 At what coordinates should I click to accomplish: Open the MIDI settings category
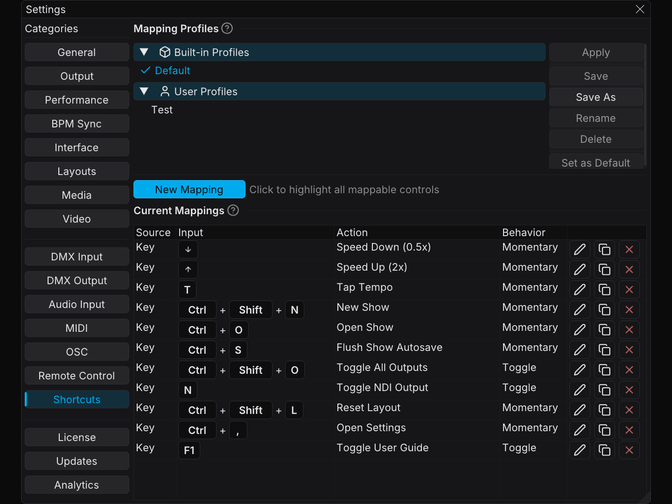tap(77, 328)
